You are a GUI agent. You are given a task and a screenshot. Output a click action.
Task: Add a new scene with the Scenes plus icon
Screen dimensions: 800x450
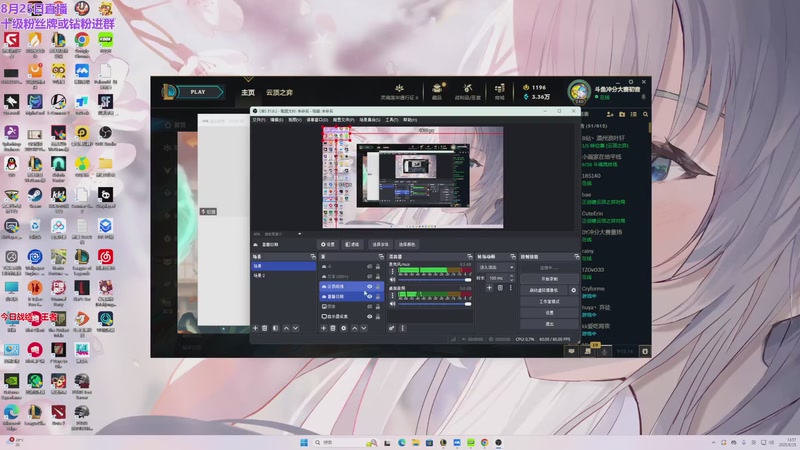(255, 328)
